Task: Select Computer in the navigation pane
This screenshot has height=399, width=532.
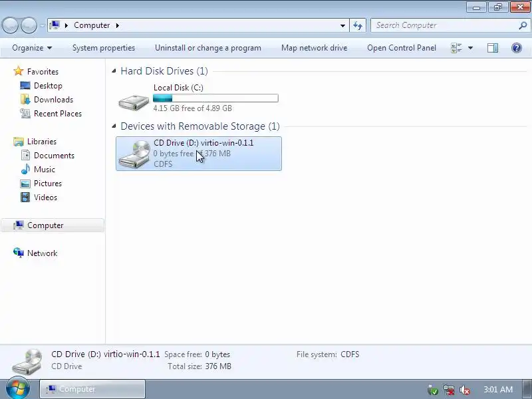Action: [x=53, y=225]
